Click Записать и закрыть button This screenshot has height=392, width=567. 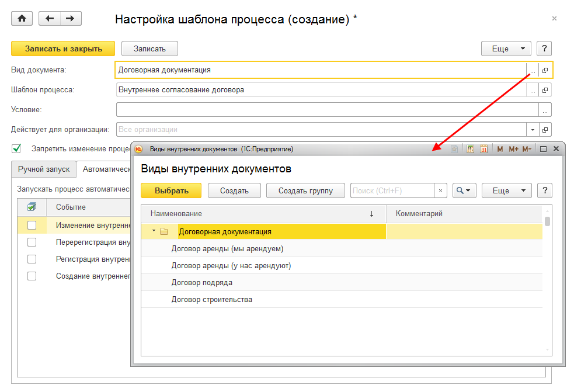click(63, 48)
